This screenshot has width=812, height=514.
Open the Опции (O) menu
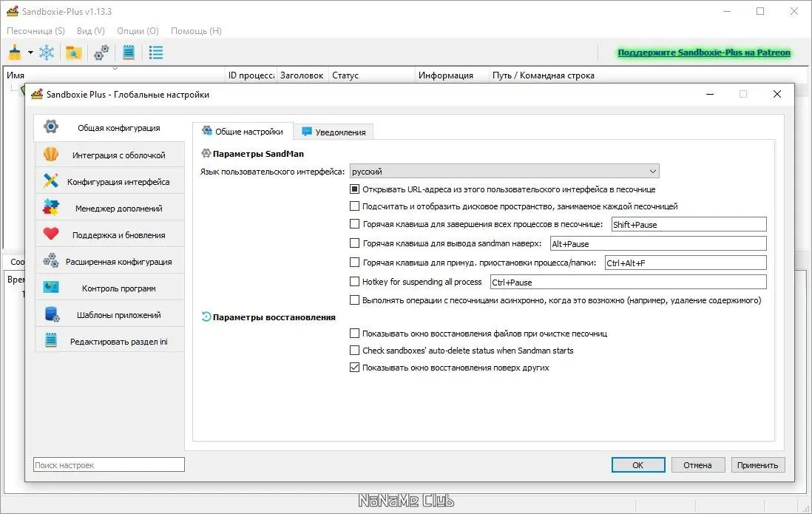pyautogui.click(x=138, y=30)
